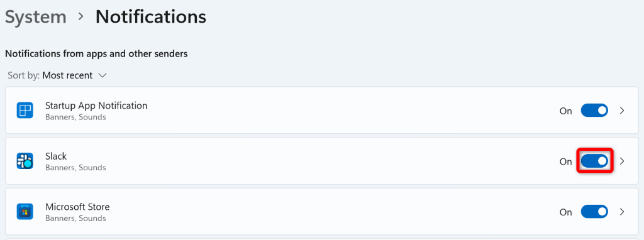Click the breadcrumb arrow after System
The height and width of the screenshot is (240, 644).
tap(81, 17)
